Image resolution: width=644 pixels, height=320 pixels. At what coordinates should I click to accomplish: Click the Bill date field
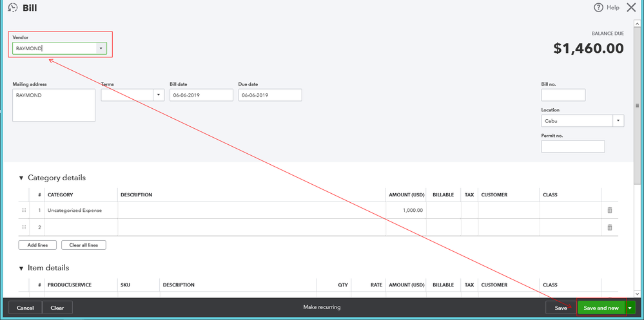201,95
